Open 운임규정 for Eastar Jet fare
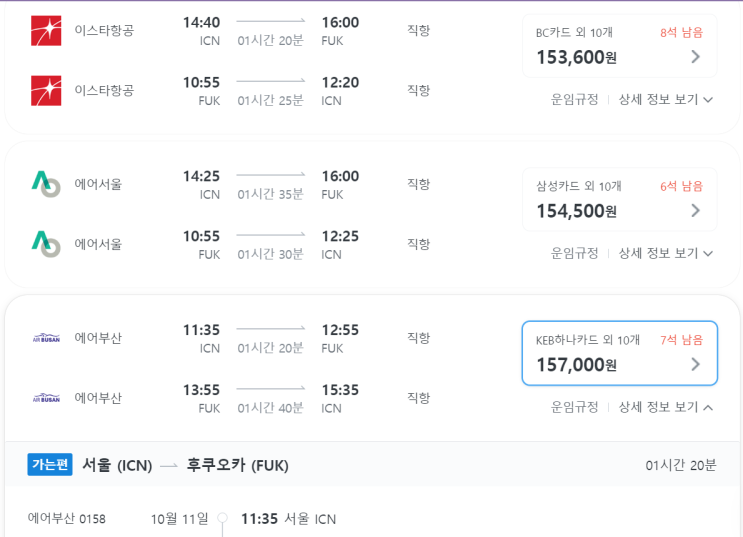The width and height of the screenshot is (743, 537). [574, 100]
